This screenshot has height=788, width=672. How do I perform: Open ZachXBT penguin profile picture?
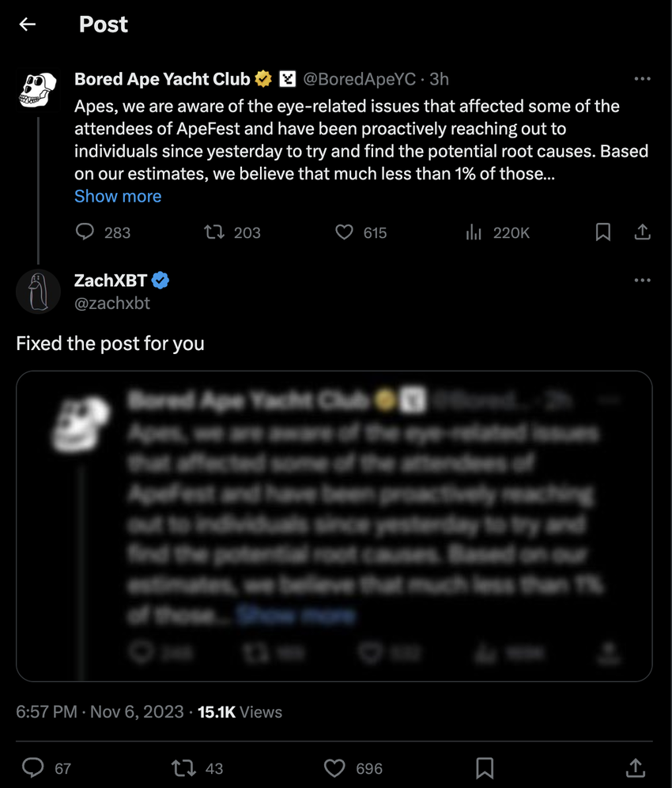pyautogui.click(x=38, y=291)
